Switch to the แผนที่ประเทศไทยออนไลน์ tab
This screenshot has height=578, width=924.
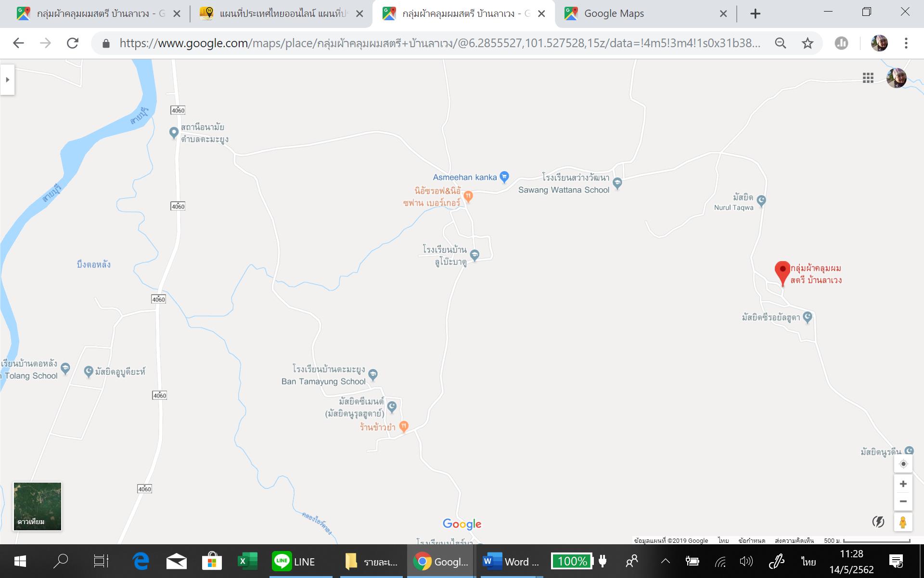279,13
